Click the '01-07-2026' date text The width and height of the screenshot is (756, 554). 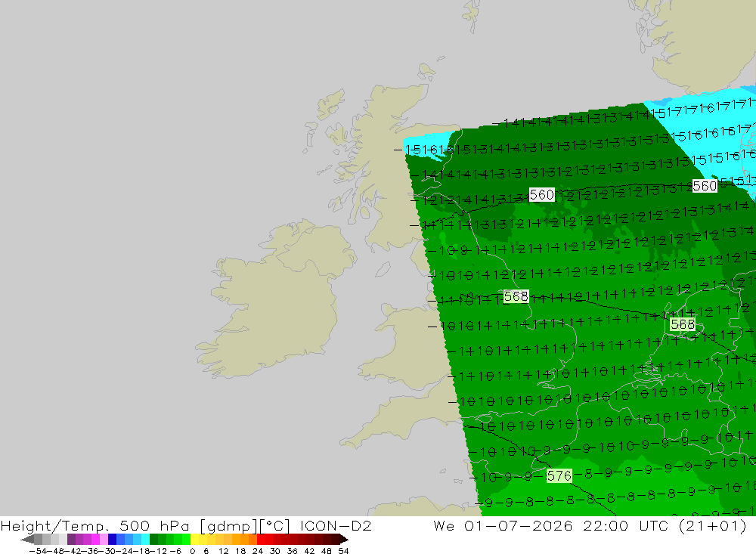point(519,525)
